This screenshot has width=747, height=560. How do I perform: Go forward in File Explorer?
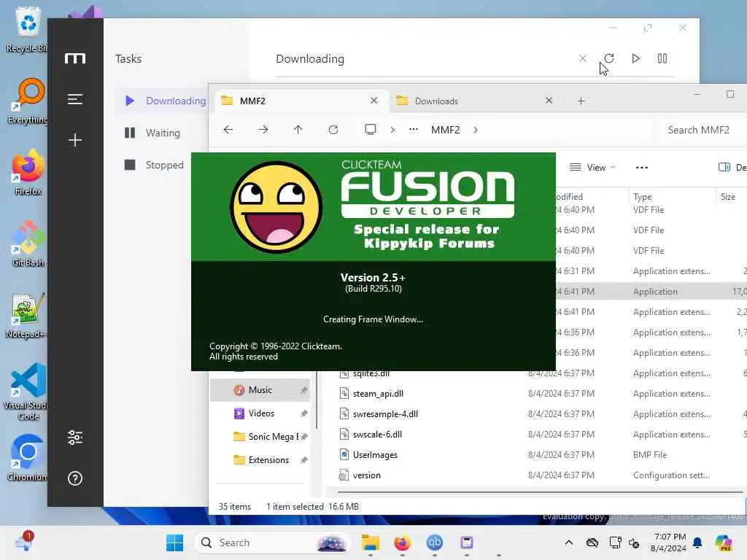click(263, 130)
